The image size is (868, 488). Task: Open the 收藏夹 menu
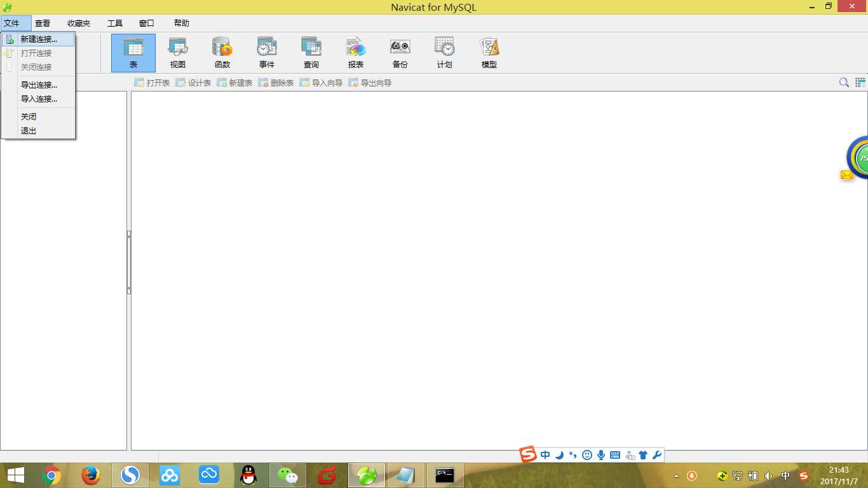(x=79, y=23)
